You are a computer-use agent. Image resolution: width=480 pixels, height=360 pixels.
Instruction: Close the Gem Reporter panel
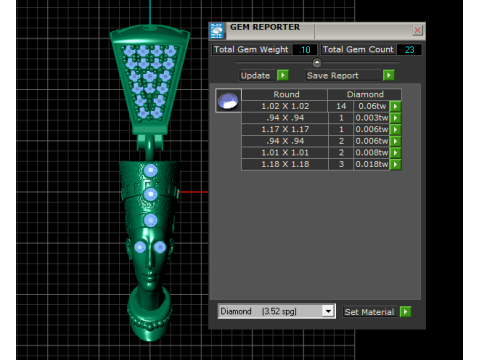(417, 31)
